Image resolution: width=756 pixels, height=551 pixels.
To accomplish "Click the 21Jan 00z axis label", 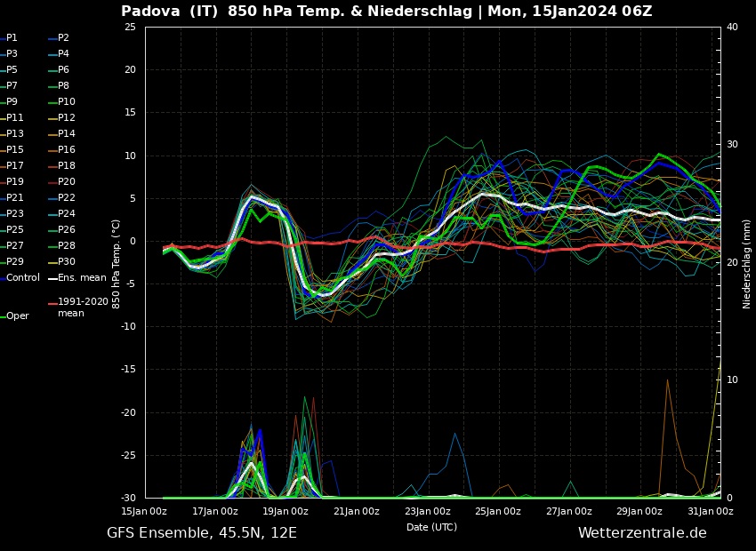I will pos(357,511).
